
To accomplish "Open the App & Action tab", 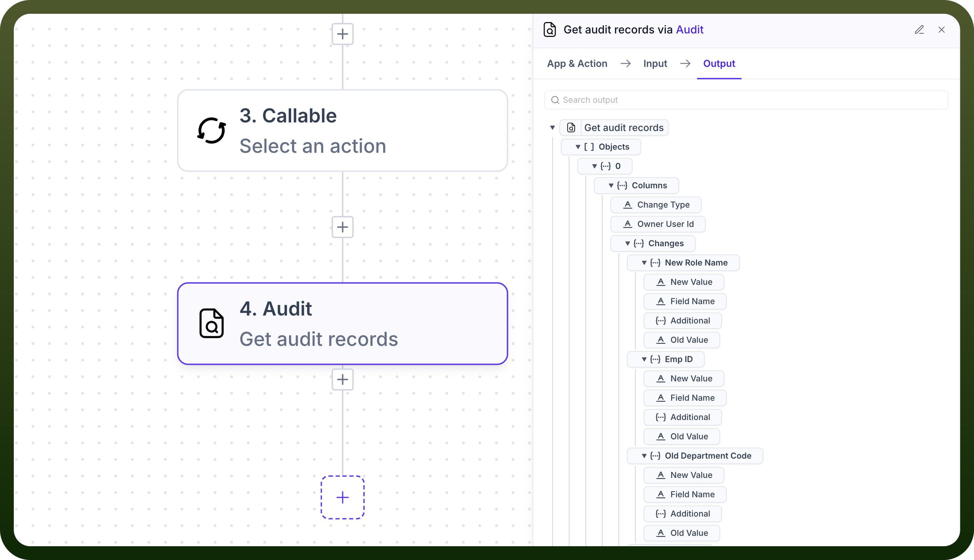I will pyautogui.click(x=577, y=63).
